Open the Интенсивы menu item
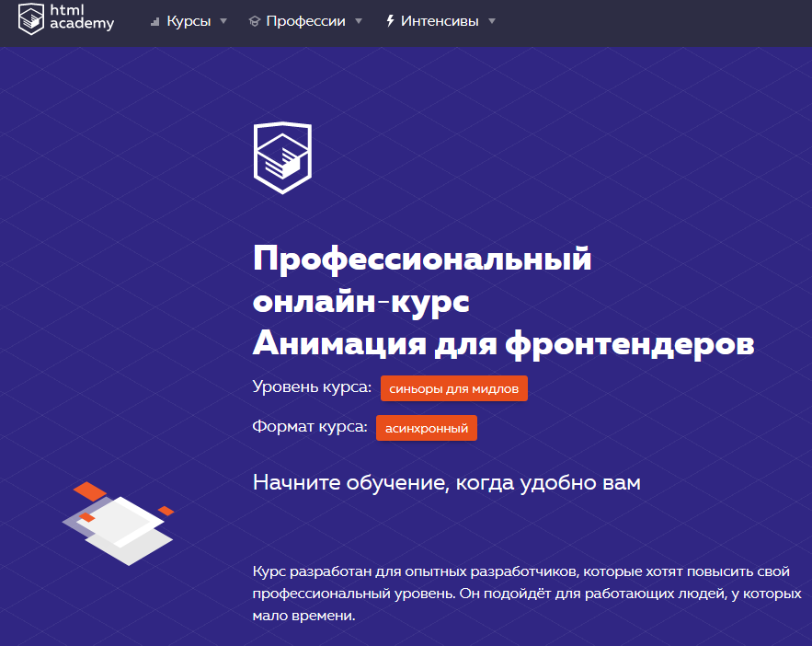Screen dimensions: 812x646 pos(440,21)
